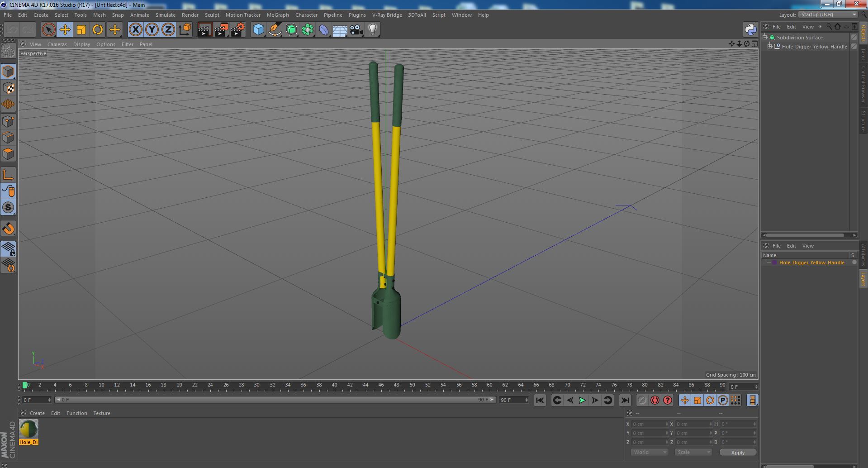Open the Python script icon

[x=750, y=30]
